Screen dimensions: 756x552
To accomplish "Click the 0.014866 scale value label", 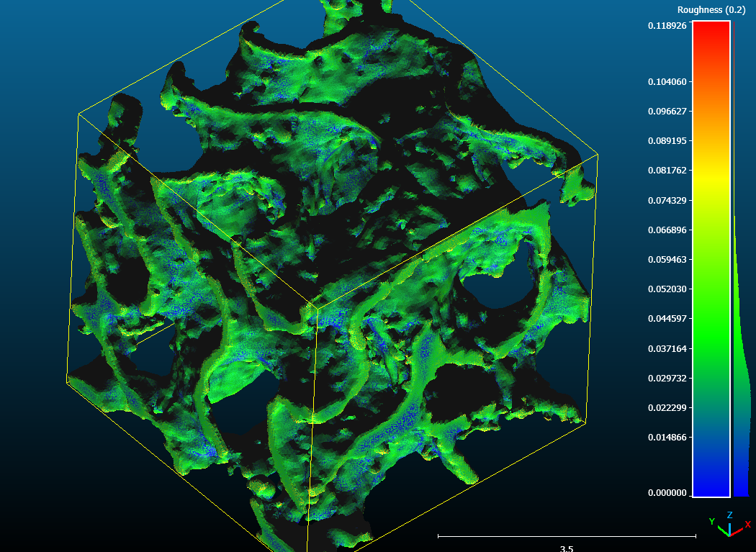I will [x=667, y=438].
